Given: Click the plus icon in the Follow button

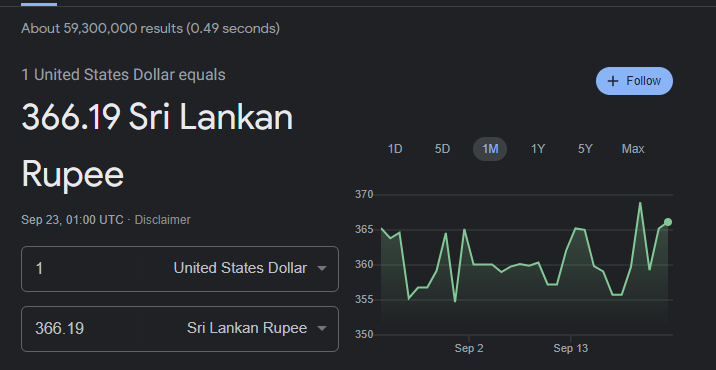Looking at the screenshot, I should [613, 81].
